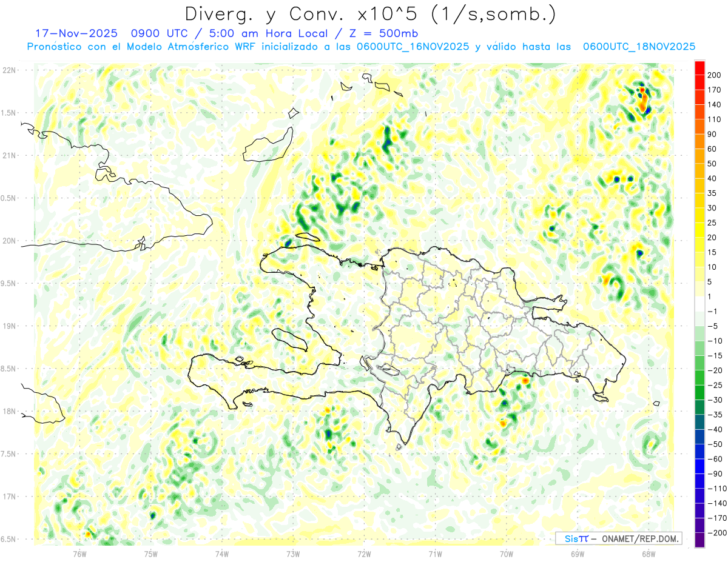Screen dimensions: 728x562
Task: Click the initialization time "0600UTC_16NOV2025"
Action: coord(413,47)
